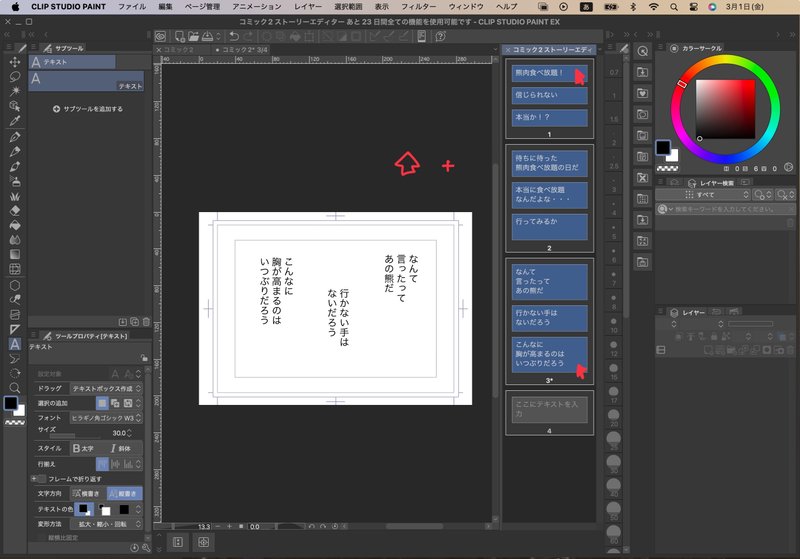Pick color in saturation square
The height and width of the screenshot is (559, 800).
[x=725, y=109]
